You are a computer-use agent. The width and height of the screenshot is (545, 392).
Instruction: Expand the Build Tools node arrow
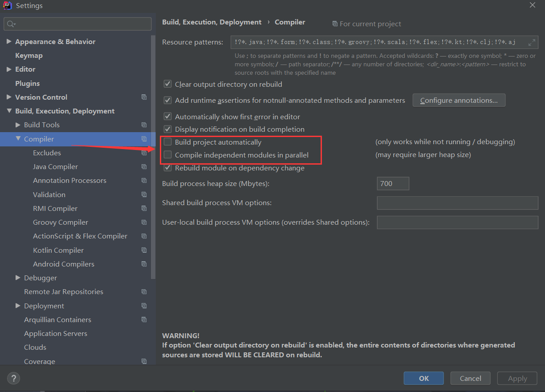click(18, 125)
